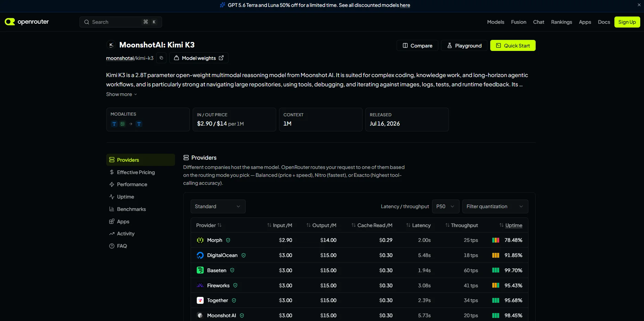
Task: Select Activity in the sidebar
Action: (x=140, y=234)
